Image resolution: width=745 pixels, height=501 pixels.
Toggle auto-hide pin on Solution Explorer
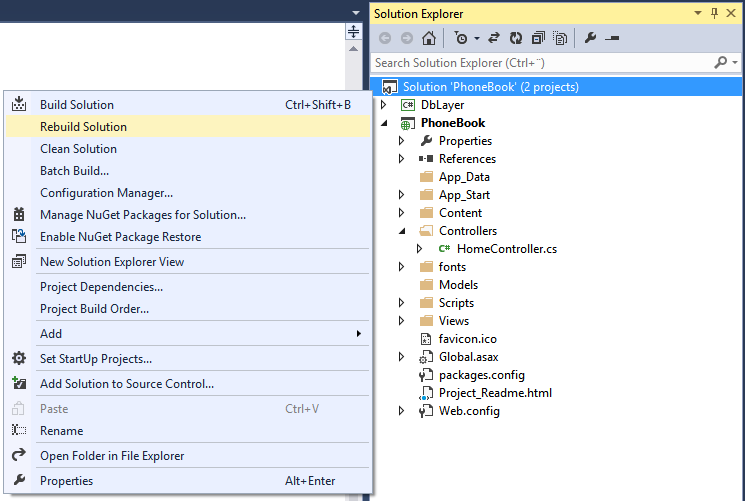pos(714,13)
